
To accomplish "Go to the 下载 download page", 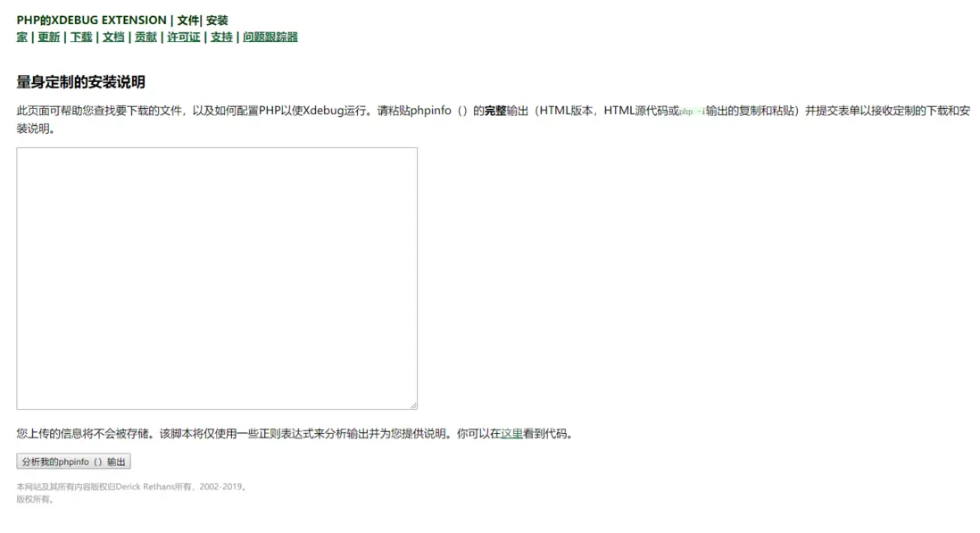I will coord(81,37).
